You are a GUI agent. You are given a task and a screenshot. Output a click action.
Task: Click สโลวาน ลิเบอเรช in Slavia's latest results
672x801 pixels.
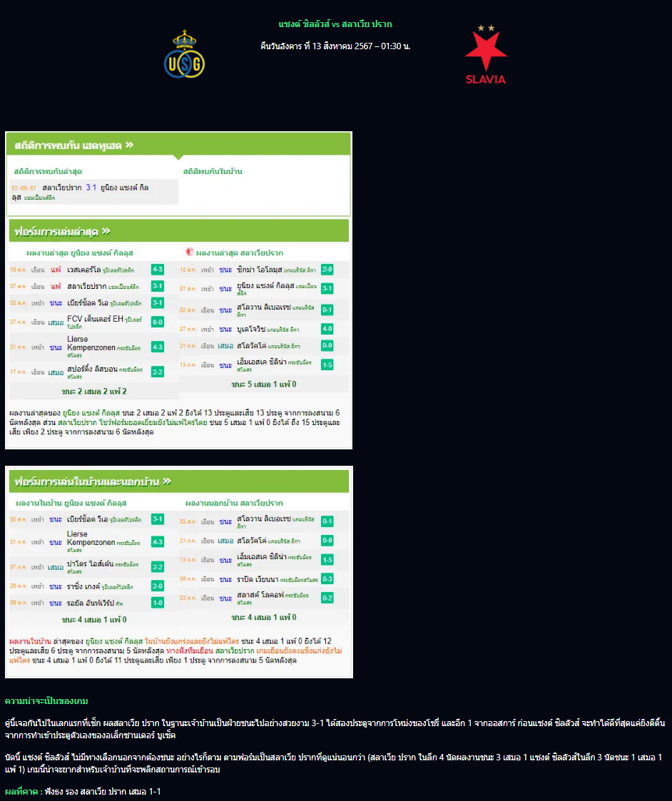click(x=264, y=307)
